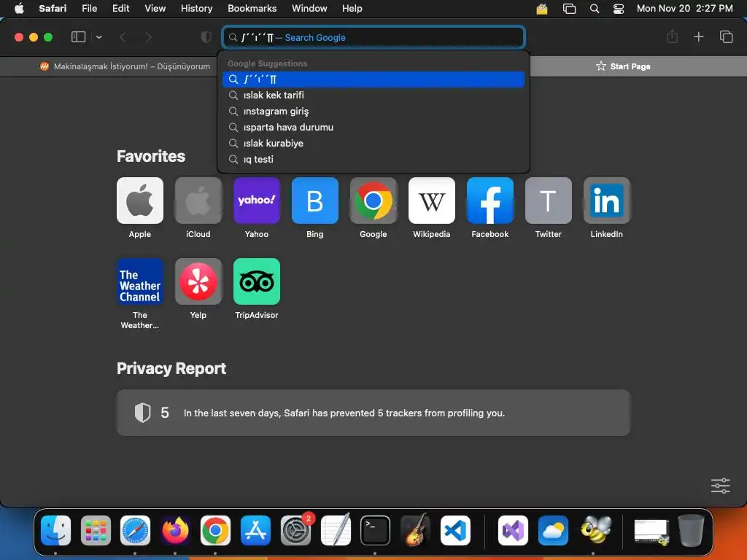Open Visual Studio Code from the Dock
747x560 pixels.
455,530
